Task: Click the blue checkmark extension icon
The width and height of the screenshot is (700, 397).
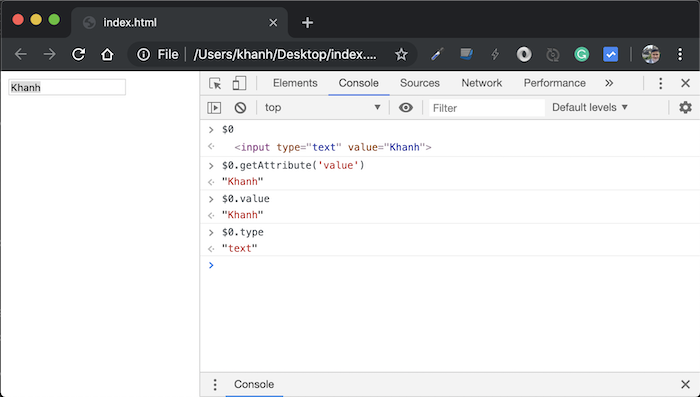Action: tap(610, 54)
